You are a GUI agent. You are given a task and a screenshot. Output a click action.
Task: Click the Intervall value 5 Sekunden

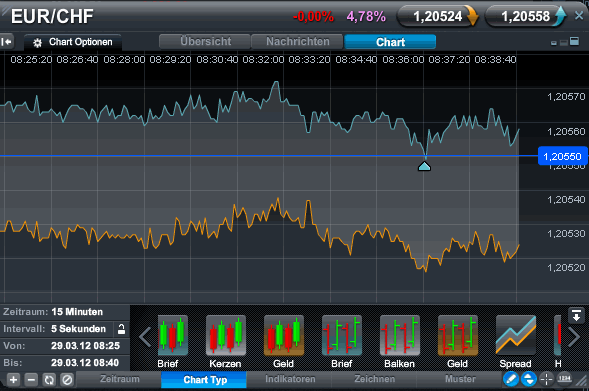79,329
